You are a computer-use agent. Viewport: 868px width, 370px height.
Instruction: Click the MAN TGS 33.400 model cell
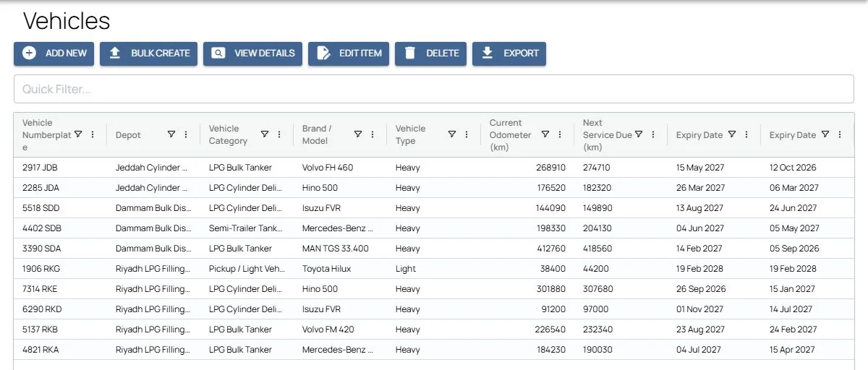[x=336, y=249]
